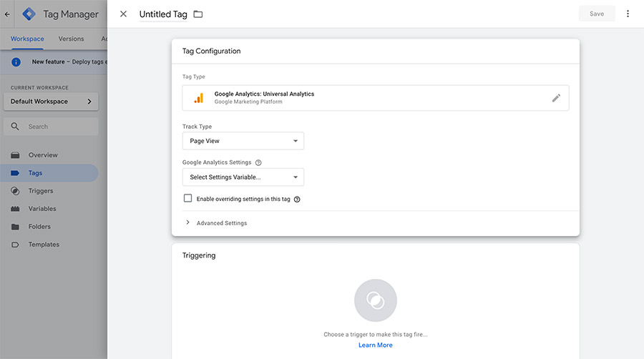Enable overriding settings in this tag checkbox
The width and height of the screenshot is (644, 359).
[187, 198]
